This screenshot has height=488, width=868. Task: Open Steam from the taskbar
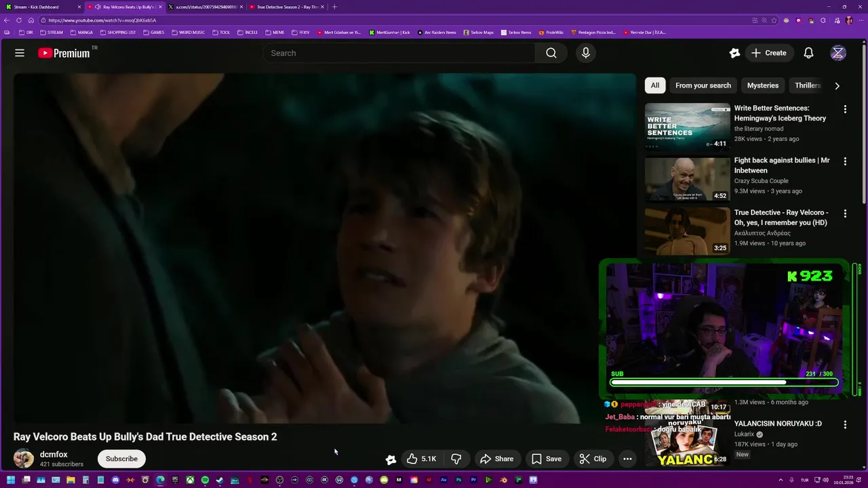[x=220, y=480]
